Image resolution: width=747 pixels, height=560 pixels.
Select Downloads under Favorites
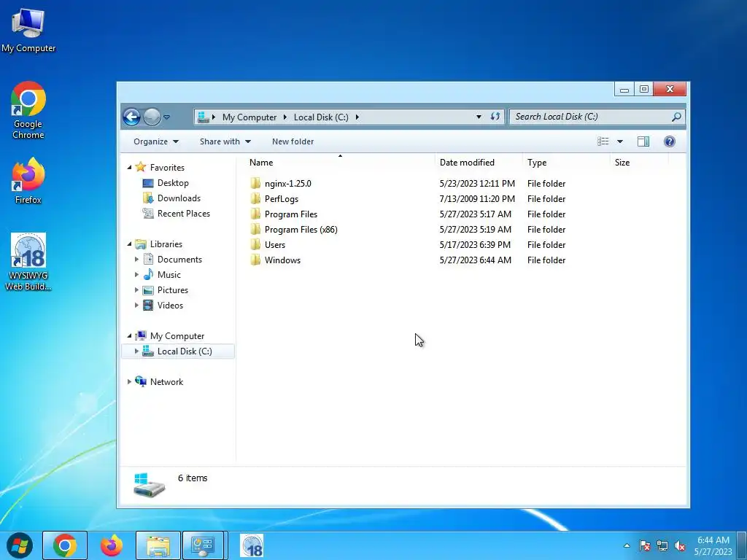(179, 198)
